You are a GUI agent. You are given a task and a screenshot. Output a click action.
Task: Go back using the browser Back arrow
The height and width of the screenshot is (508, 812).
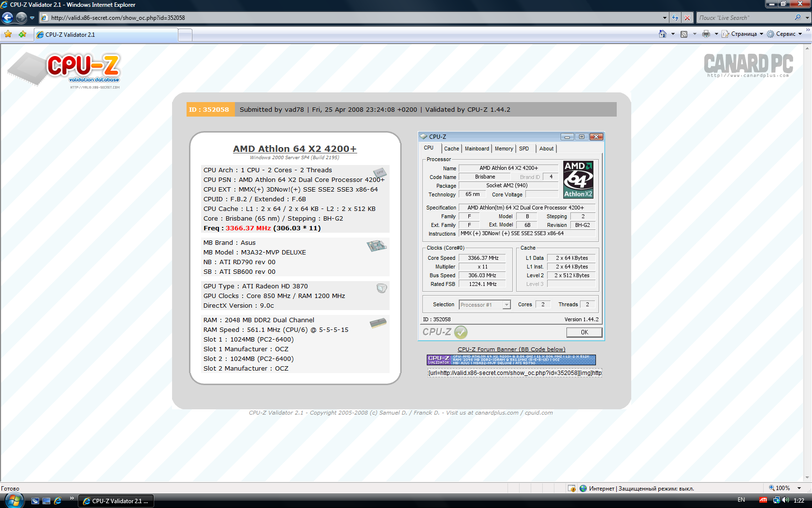(7, 18)
